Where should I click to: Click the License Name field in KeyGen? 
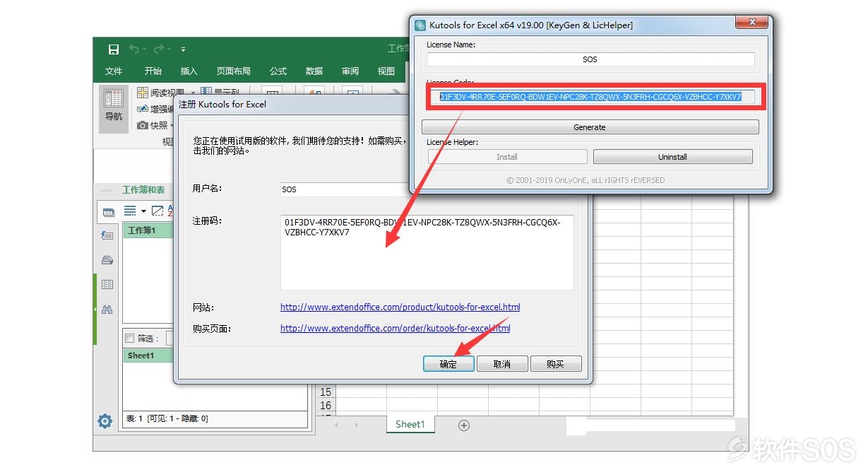590,60
